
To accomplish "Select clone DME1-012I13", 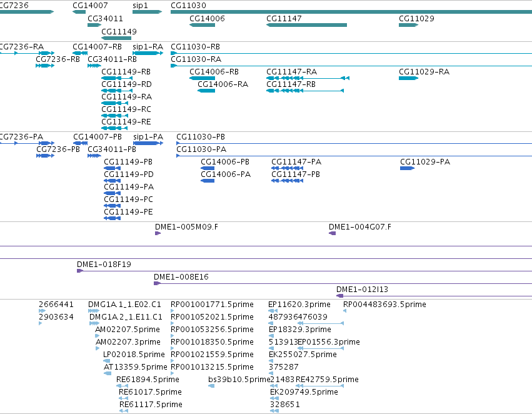I will [434, 296].
